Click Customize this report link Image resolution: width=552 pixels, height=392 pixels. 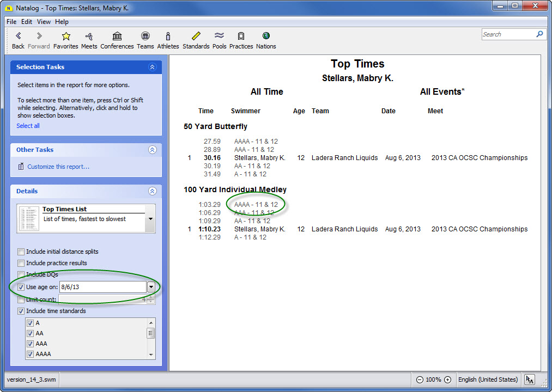[x=58, y=167]
